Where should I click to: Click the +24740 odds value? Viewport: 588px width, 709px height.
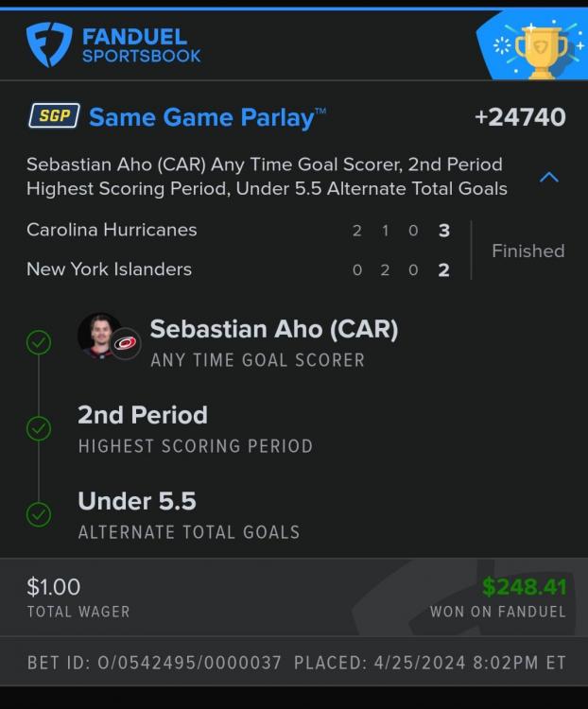520,117
